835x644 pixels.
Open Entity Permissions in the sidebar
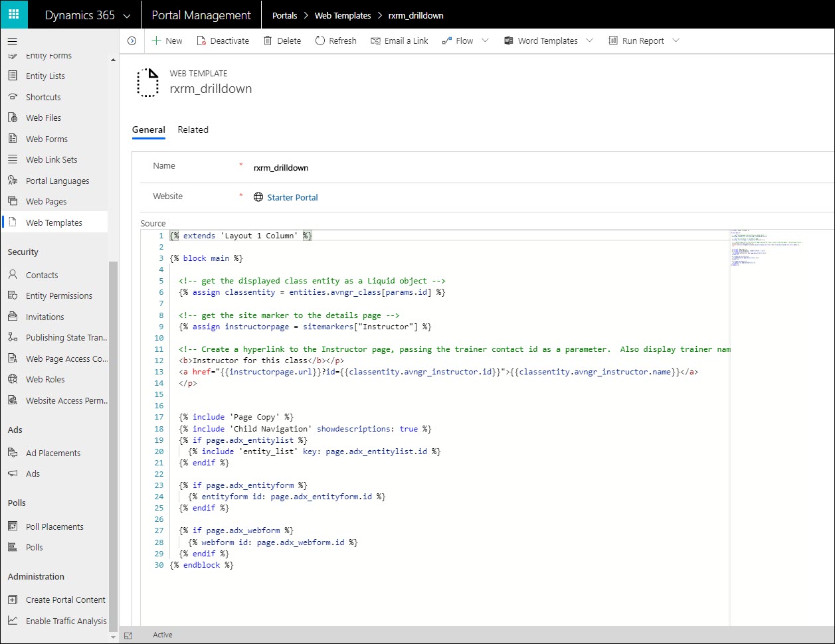point(58,296)
